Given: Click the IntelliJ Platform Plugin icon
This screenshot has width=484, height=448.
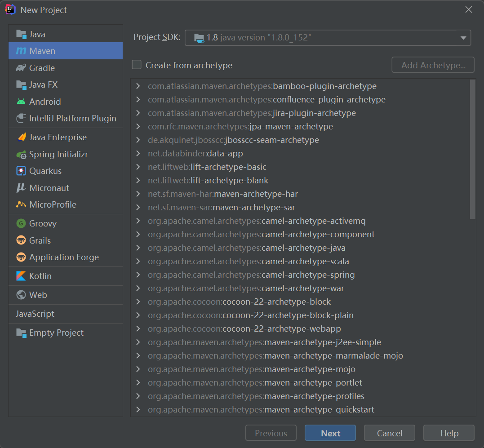Looking at the screenshot, I should (21, 118).
